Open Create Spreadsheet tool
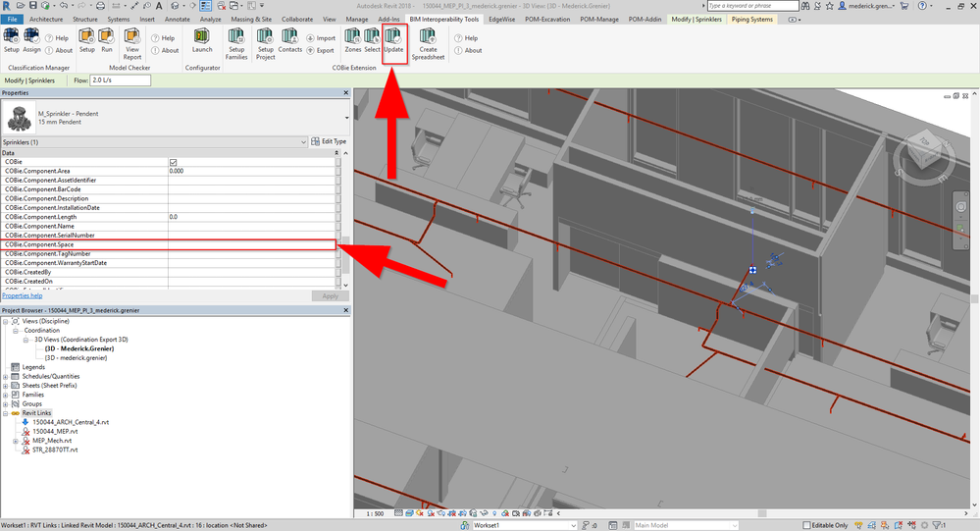Viewport: 980px width, 531px height. (x=428, y=44)
